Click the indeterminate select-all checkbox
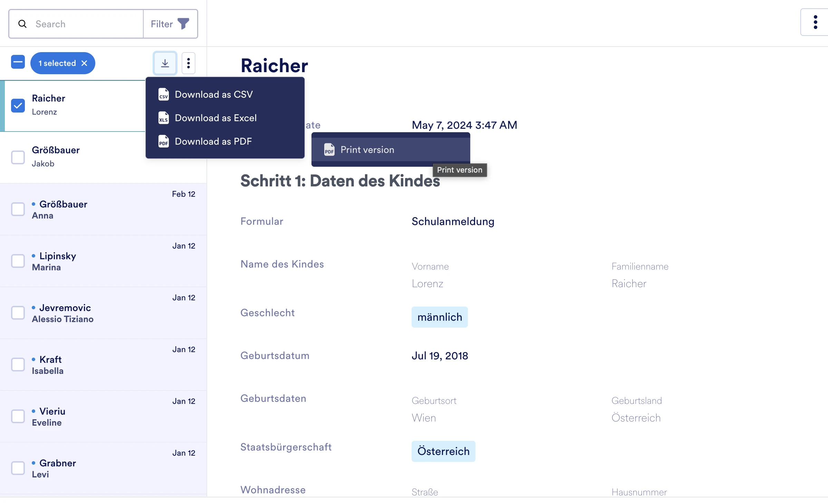This screenshot has width=828, height=504. (x=18, y=62)
